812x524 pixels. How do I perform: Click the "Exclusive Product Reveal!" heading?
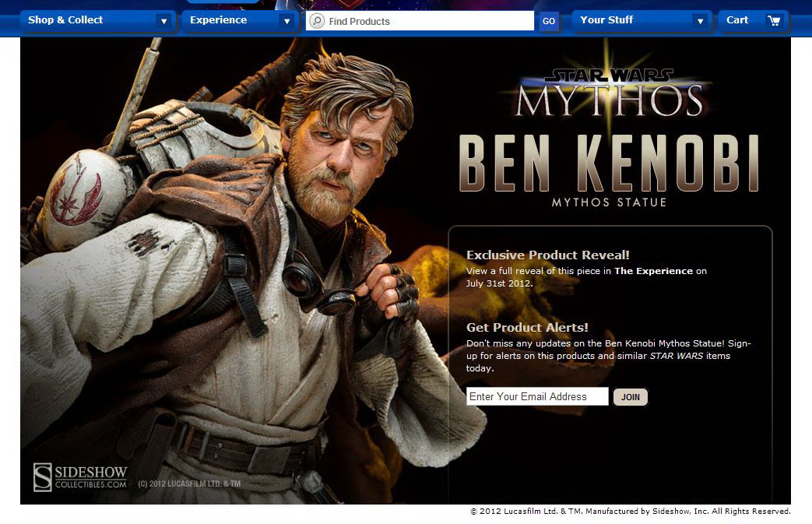[547, 255]
